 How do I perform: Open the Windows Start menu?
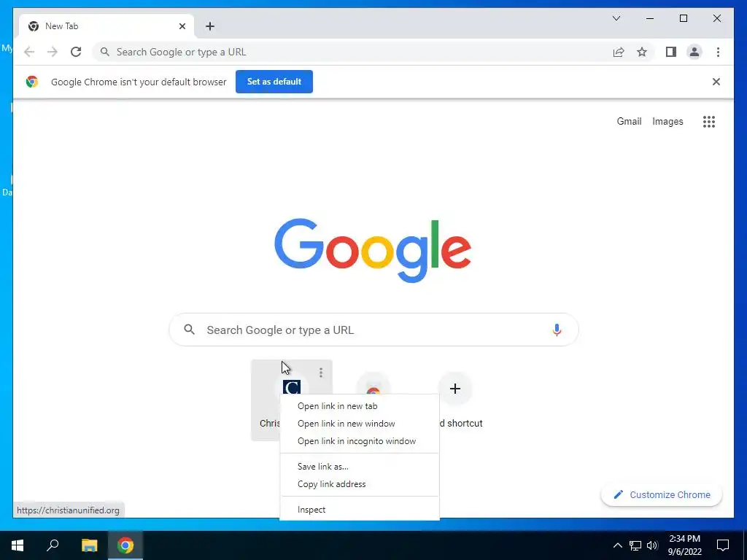coord(18,545)
